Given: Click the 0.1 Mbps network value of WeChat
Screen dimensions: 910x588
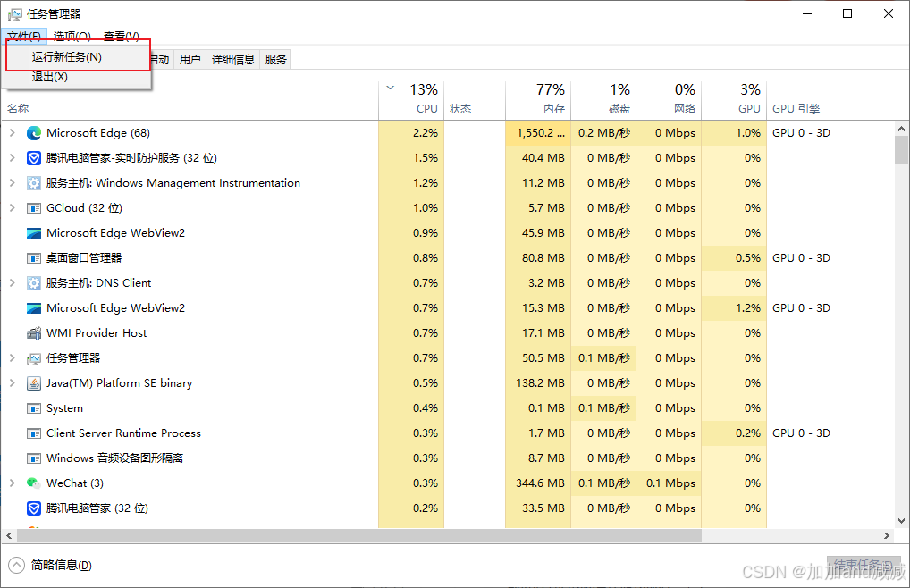Looking at the screenshot, I should pyautogui.click(x=670, y=483).
